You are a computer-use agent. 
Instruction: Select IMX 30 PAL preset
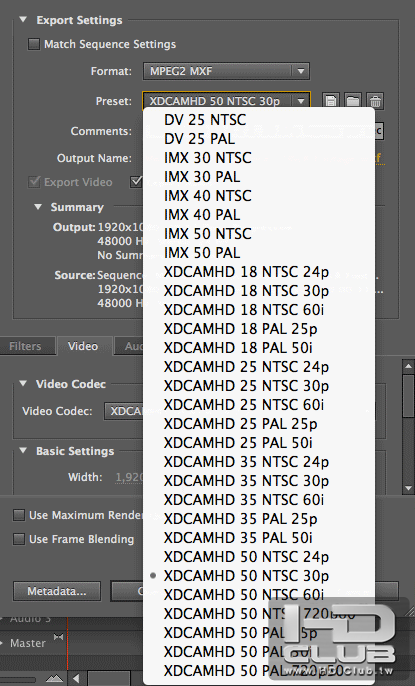click(x=259, y=177)
